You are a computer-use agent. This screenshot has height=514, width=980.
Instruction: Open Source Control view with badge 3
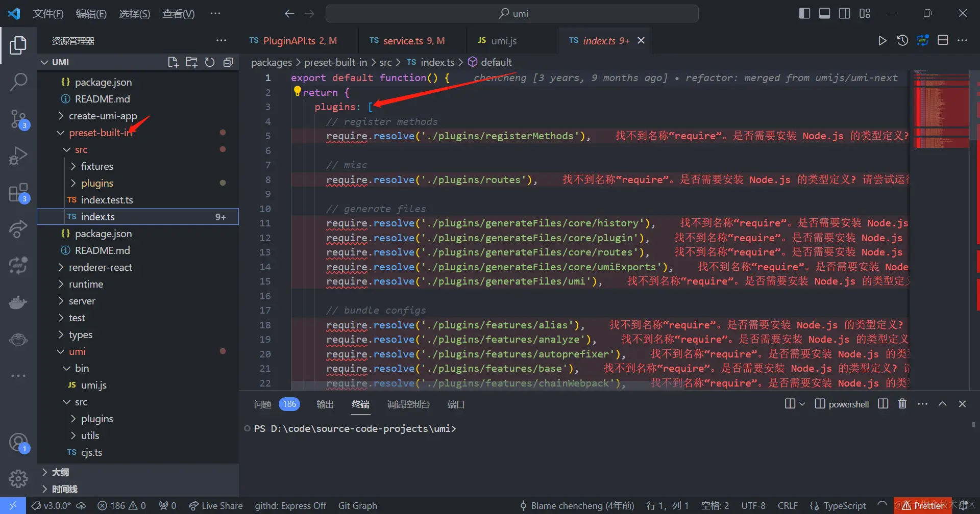click(18, 119)
